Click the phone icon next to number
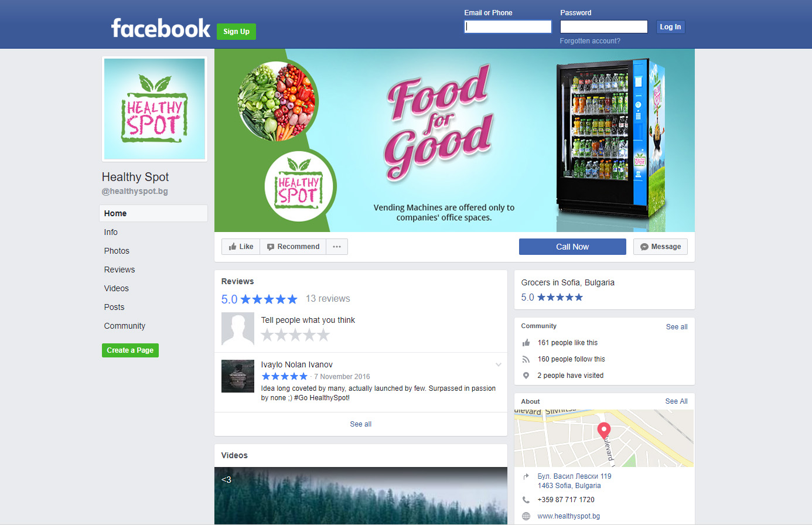 point(526,500)
